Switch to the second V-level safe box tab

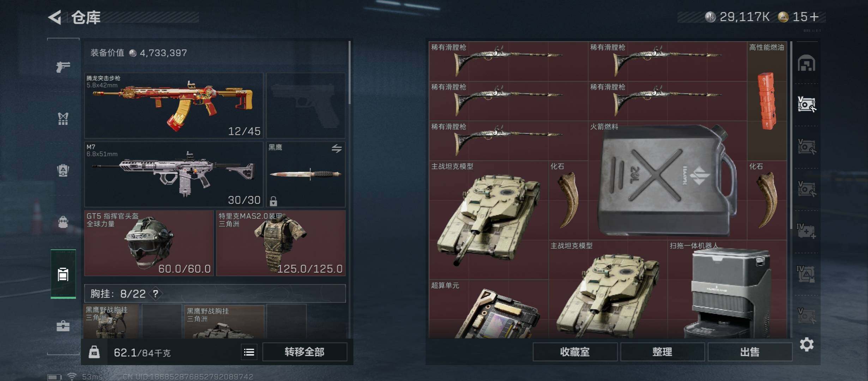(x=807, y=146)
